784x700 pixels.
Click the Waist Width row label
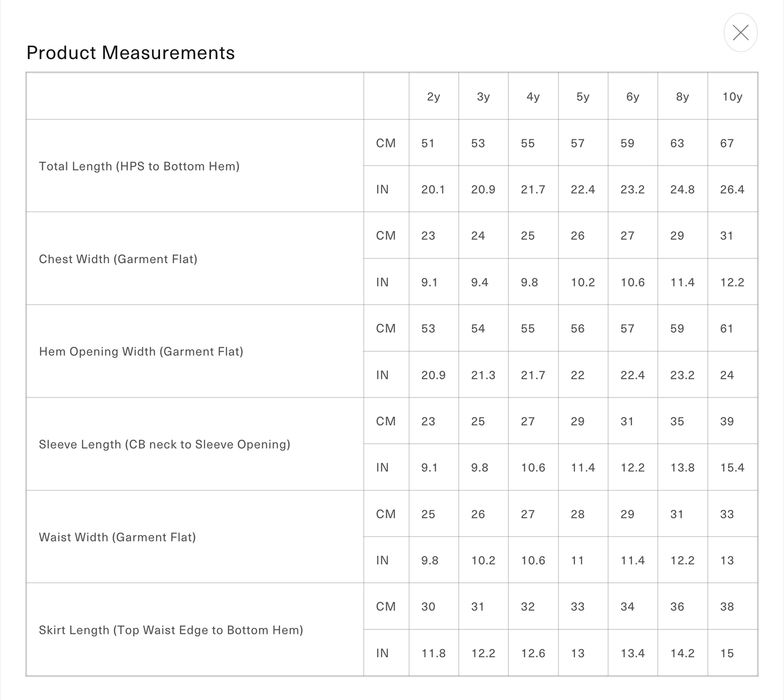117,537
